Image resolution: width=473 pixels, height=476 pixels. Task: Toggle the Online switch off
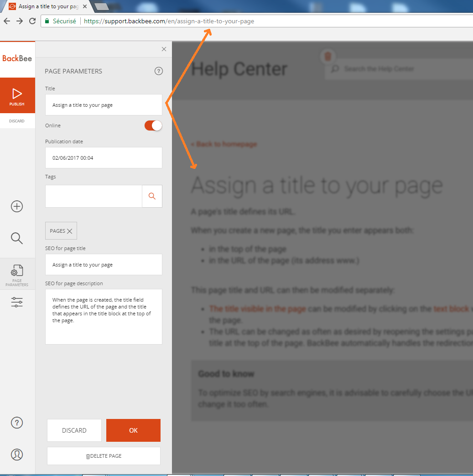point(153,126)
